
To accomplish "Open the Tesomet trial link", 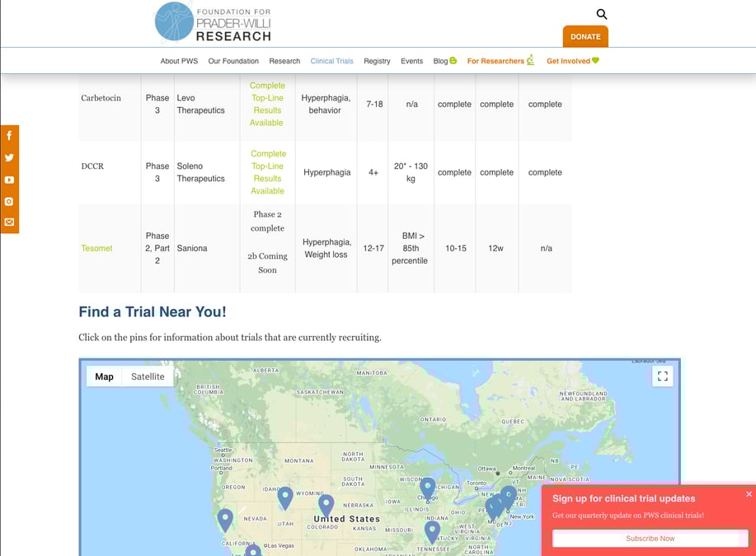I will (96, 248).
